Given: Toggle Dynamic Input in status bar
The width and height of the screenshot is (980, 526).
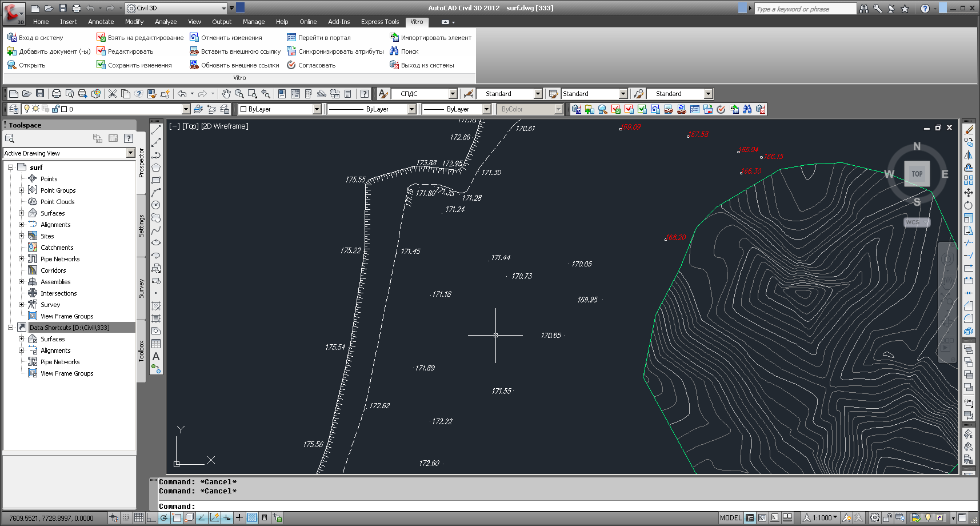Looking at the screenshot, I should click(227, 518).
